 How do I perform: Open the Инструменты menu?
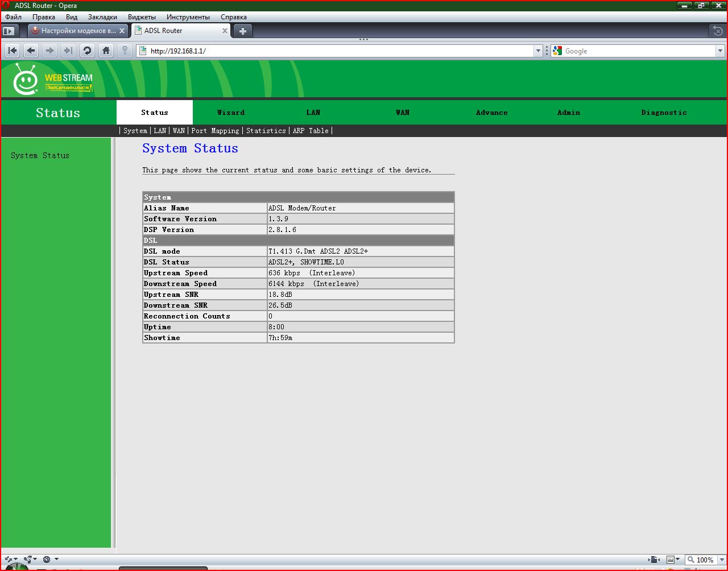(x=188, y=17)
